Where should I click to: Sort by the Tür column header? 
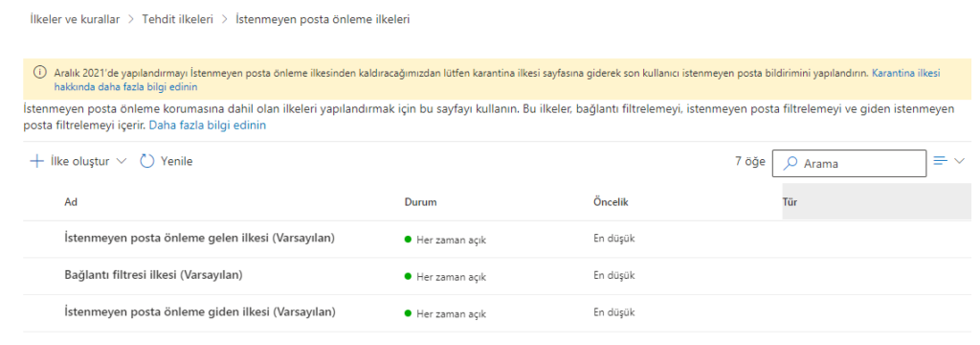click(790, 202)
